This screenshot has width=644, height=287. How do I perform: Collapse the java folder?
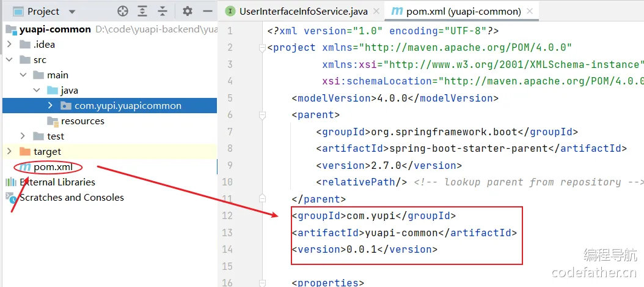[37, 90]
